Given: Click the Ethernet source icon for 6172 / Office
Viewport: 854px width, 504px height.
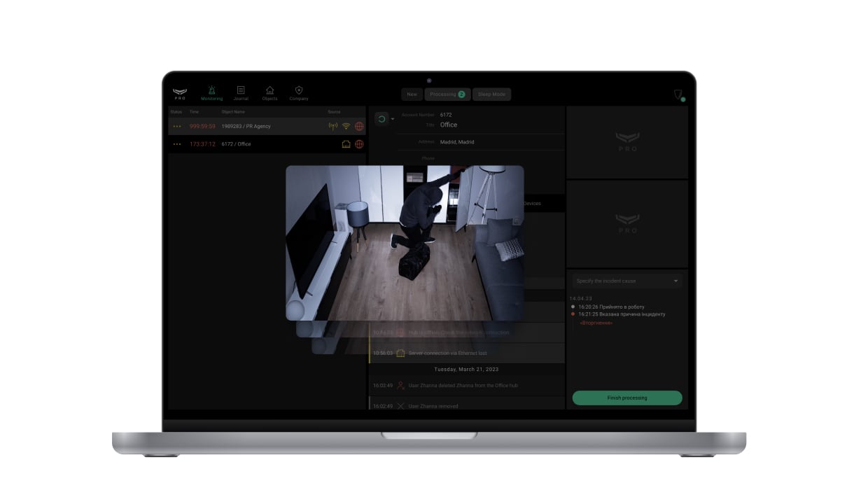Looking at the screenshot, I should tap(346, 144).
